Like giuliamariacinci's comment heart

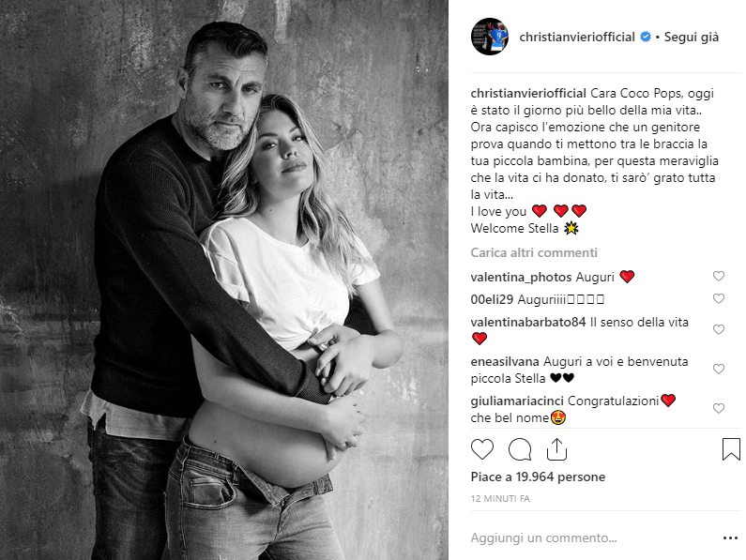point(719,408)
